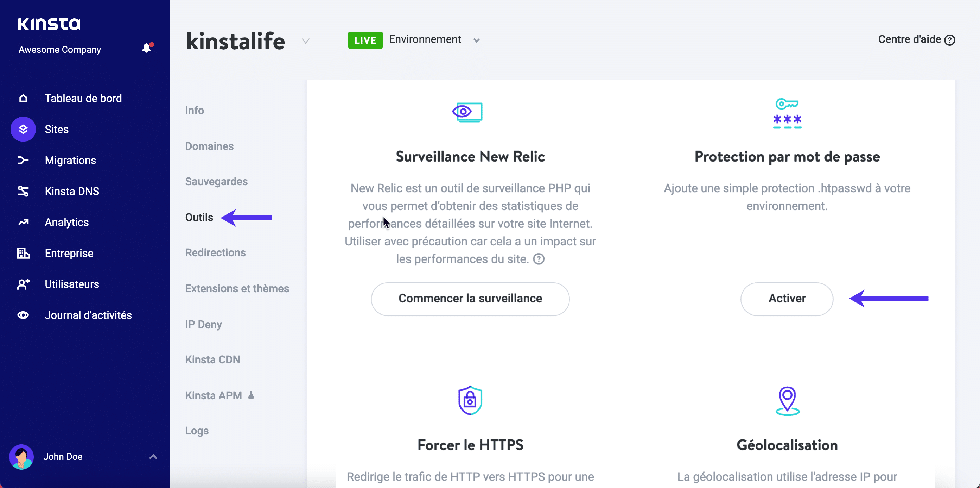Select the Kinsta DNS icon
Screen dimensions: 980x488
(23, 191)
